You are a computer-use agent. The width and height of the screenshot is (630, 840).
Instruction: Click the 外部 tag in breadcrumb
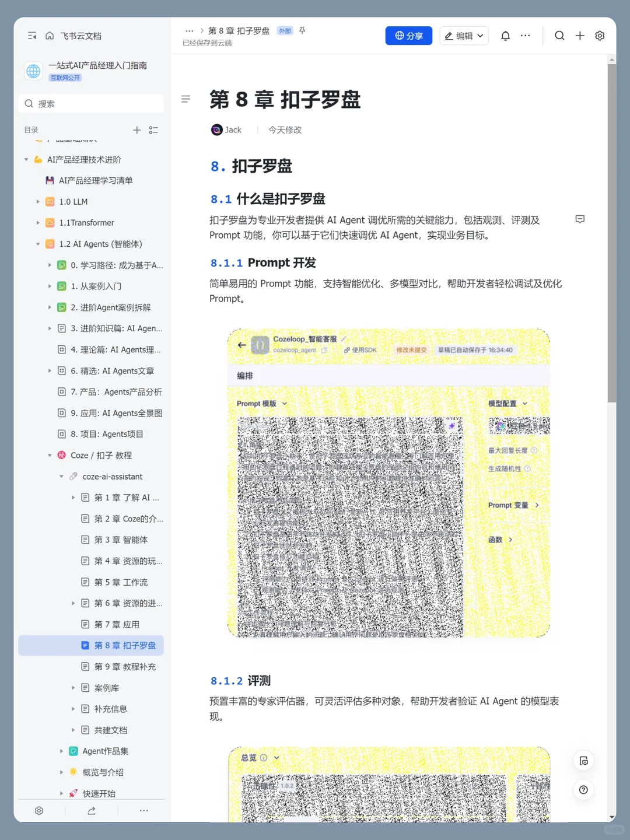pyautogui.click(x=285, y=31)
